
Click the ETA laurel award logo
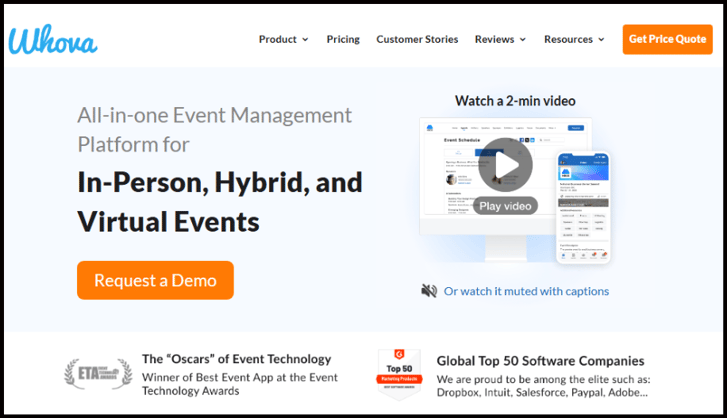(x=96, y=372)
